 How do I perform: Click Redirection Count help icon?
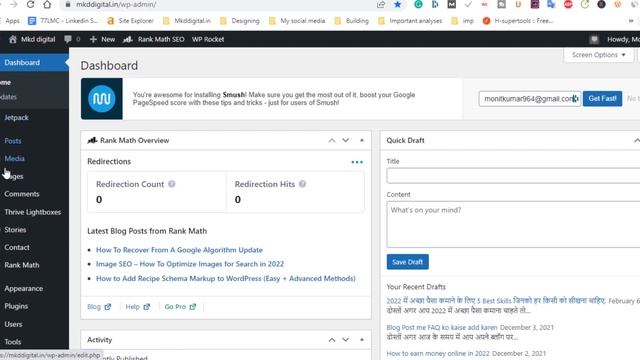tap(172, 184)
